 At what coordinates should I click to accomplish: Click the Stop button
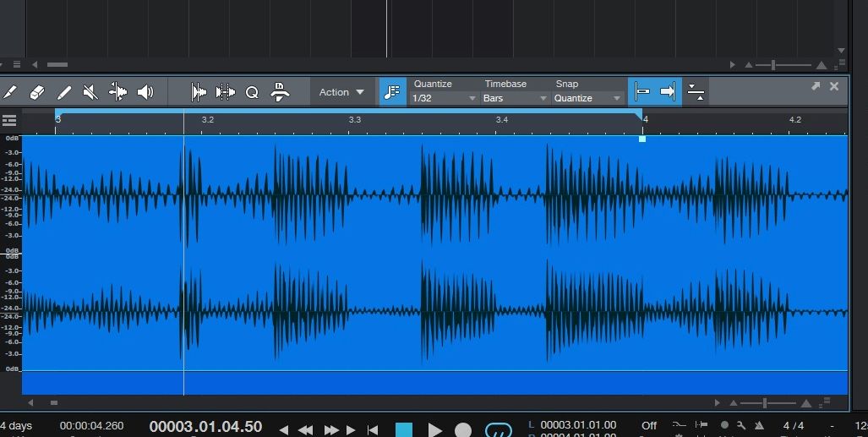(404, 429)
